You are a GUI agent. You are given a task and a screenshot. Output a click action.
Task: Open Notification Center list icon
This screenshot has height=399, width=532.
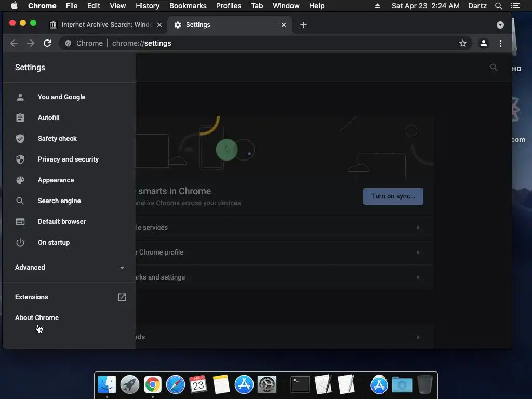[515, 6]
